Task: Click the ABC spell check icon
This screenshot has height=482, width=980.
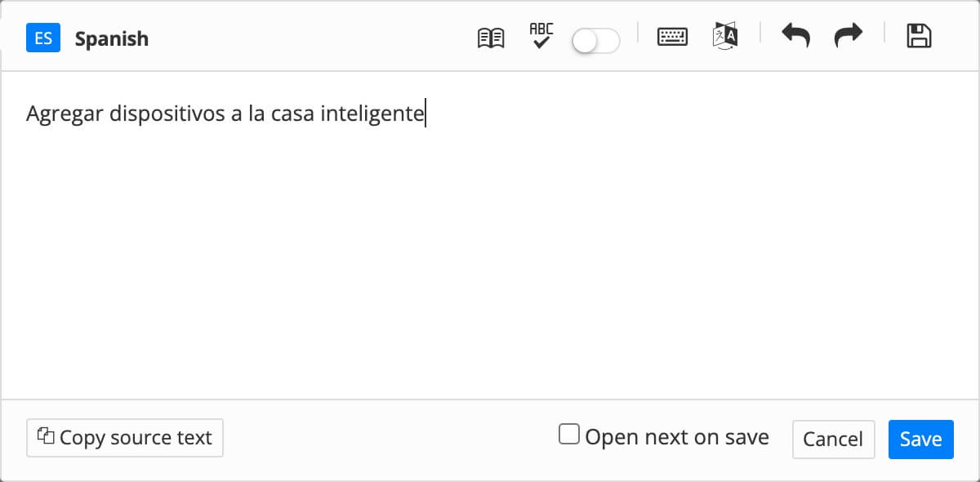Action: point(541,37)
